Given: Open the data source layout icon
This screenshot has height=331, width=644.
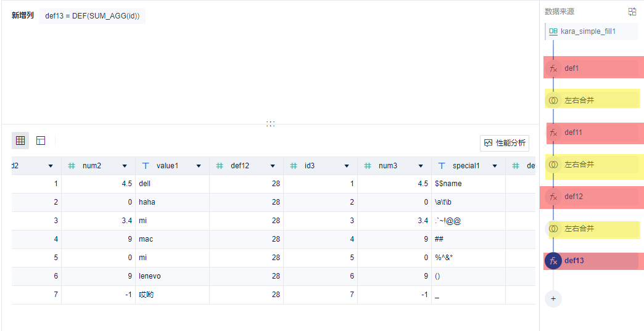Looking at the screenshot, I should pyautogui.click(x=632, y=12).
